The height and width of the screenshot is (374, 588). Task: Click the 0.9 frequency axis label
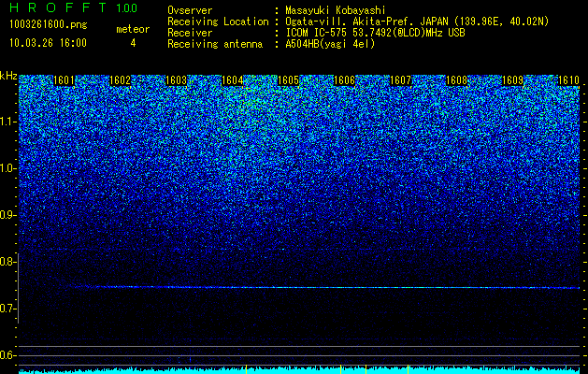coord(7,215)
